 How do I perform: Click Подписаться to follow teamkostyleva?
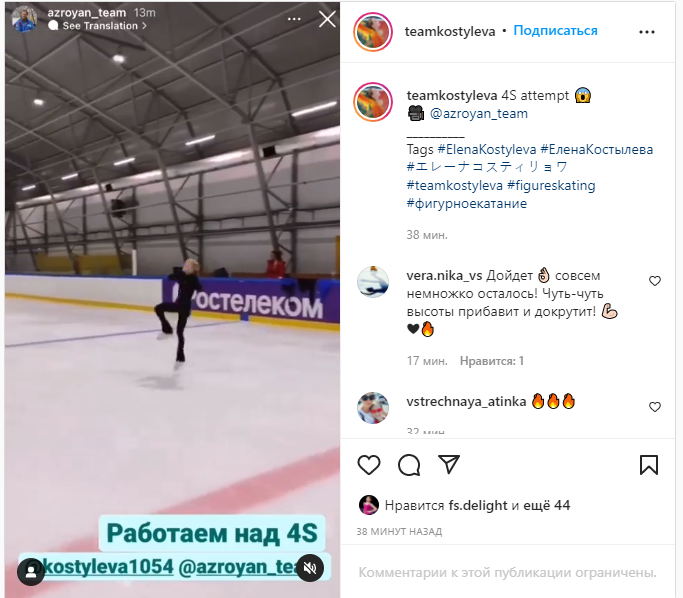(555, 30)
